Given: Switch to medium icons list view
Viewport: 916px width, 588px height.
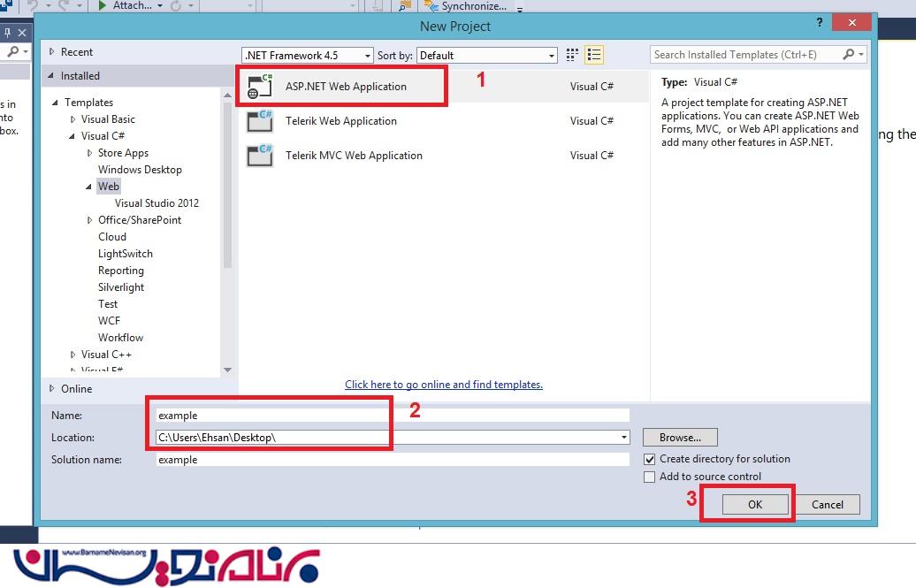Looking at the screenshot, I should pos(593,55).
